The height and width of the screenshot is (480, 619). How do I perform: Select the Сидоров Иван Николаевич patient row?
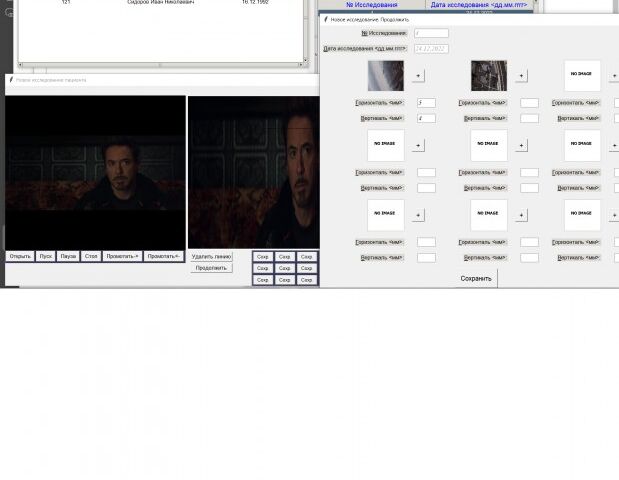click(x=161, y=2)
